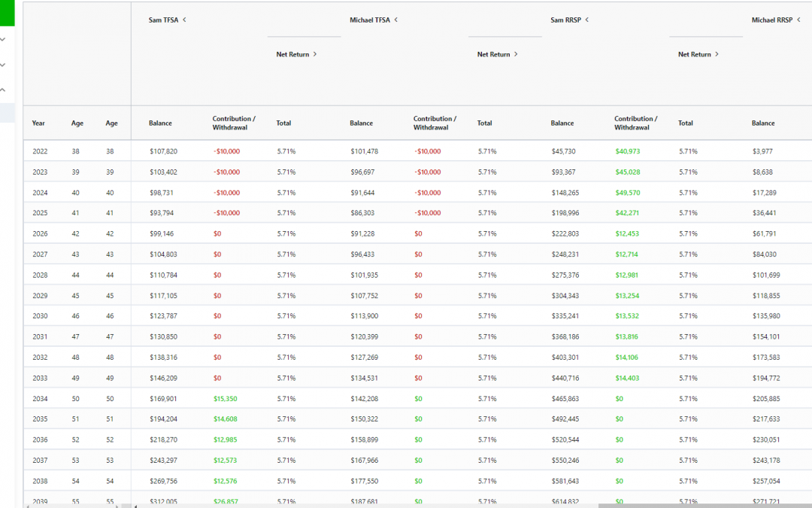Collapse the Michael RRSP group chevron
This screenshot has width=812, height=508.
pyautogui.click(x=798, y=20)
